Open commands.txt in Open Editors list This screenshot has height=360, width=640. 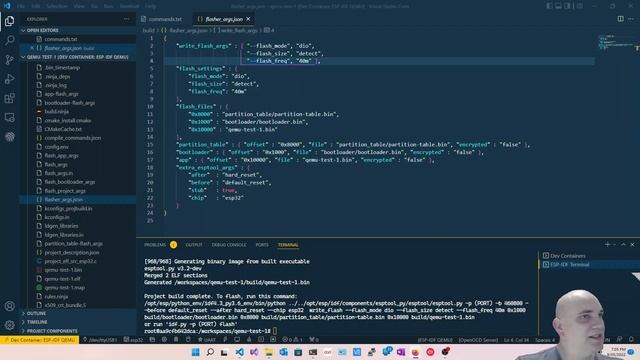click(78, 39)
